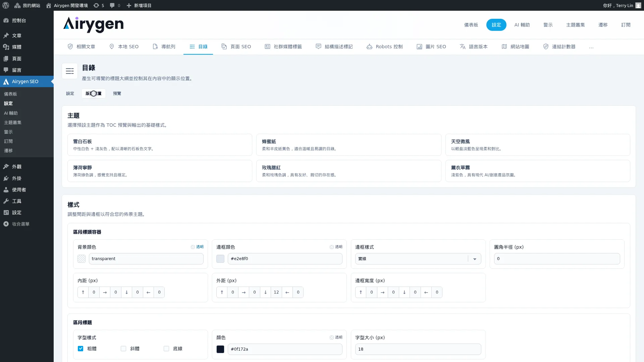This screenshot has width=644, height=362.
Task: Click 內距 right arrow icon
Action: pos(105,292)
